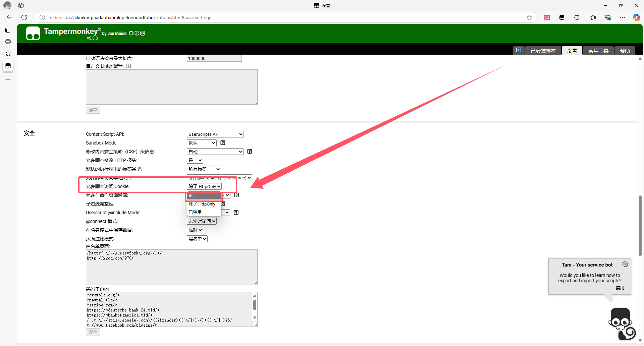644x346 pixels.
Task: Open the extensions tab in vertical sidebar
Action: 8,54
